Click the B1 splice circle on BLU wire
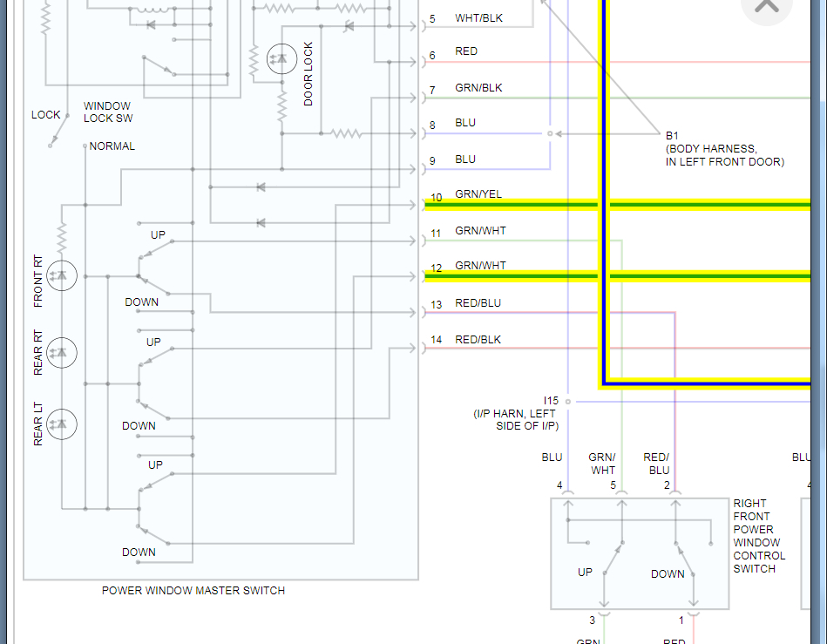 click(550, 134)
